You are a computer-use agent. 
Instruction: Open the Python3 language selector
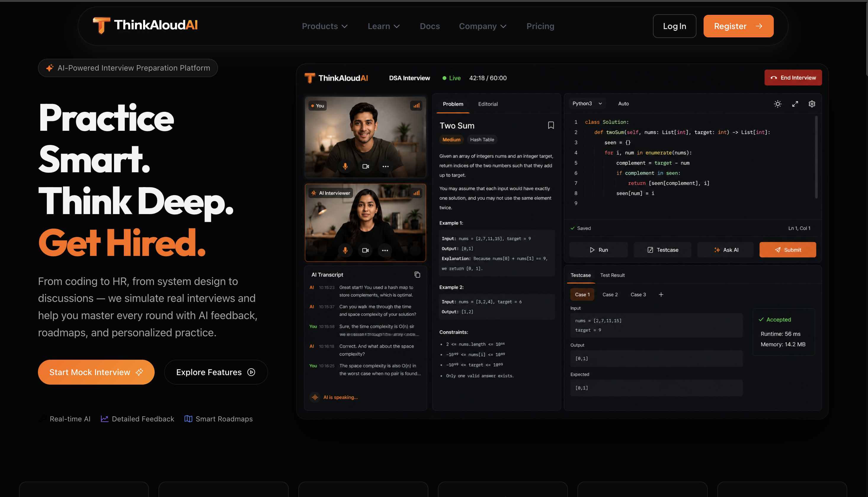(587, 103)
